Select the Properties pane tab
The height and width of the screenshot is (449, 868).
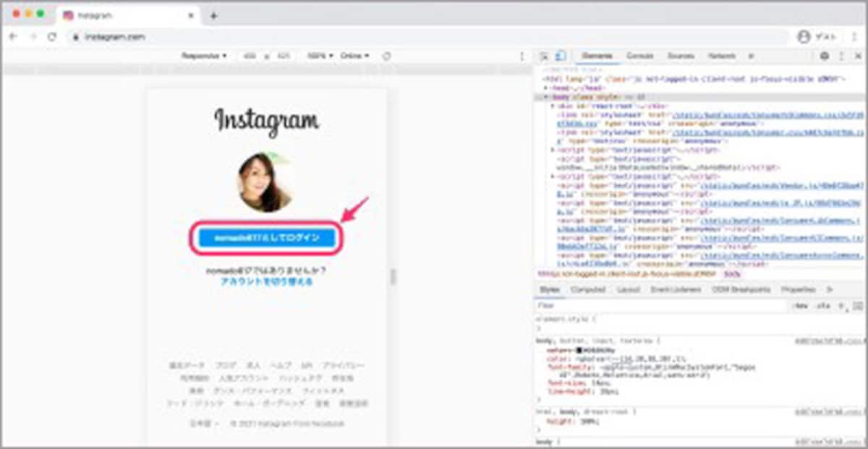798,289
